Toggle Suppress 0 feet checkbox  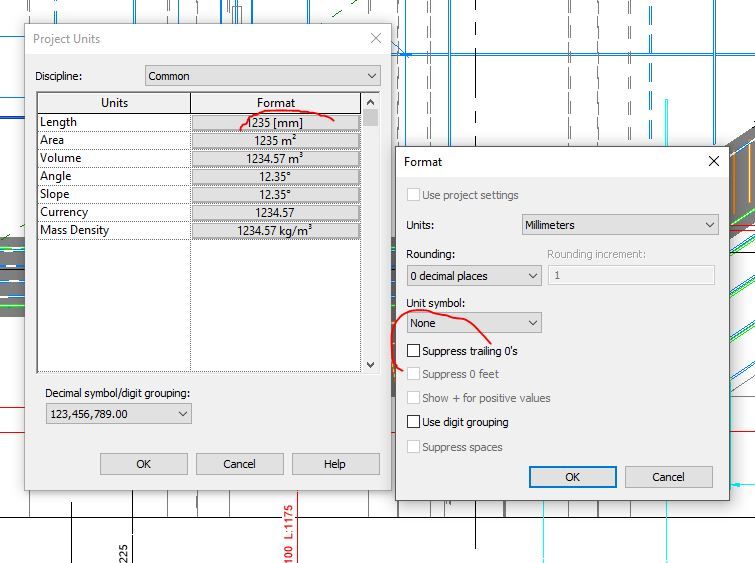[x=413, y=374]
